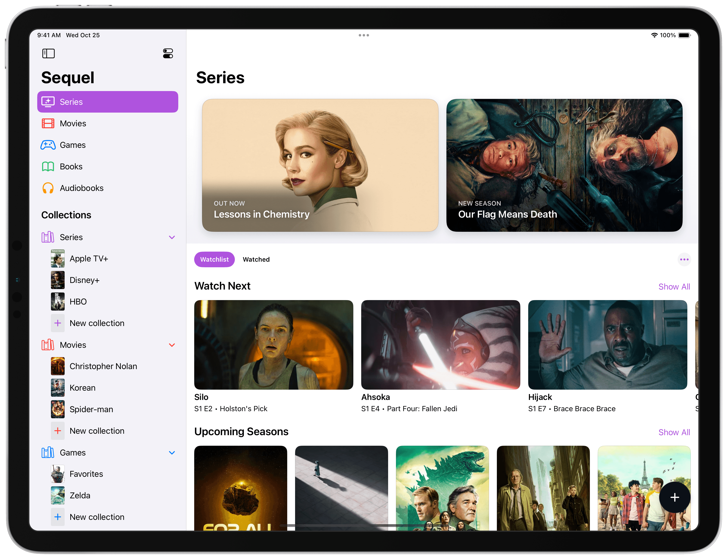The height and width of the screenshot is (560, 728).
Task: Open the Our Flag Means Death featured card
Action: [564, 165]
